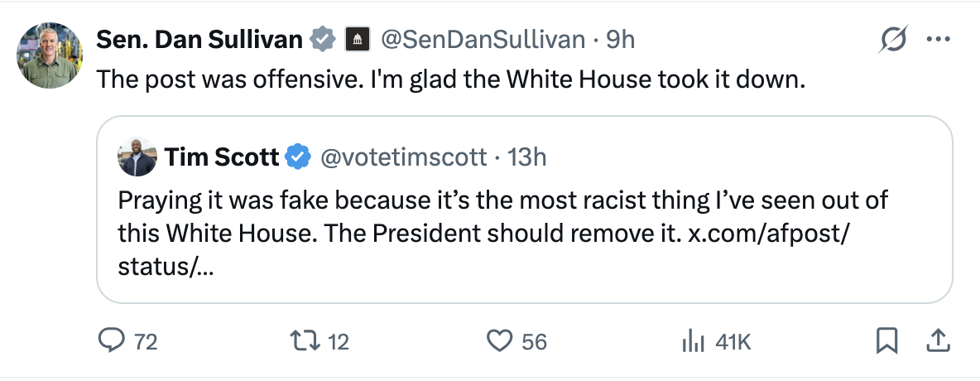
Task: Like the post with the heart icon
Action: (x=500, y=340)
